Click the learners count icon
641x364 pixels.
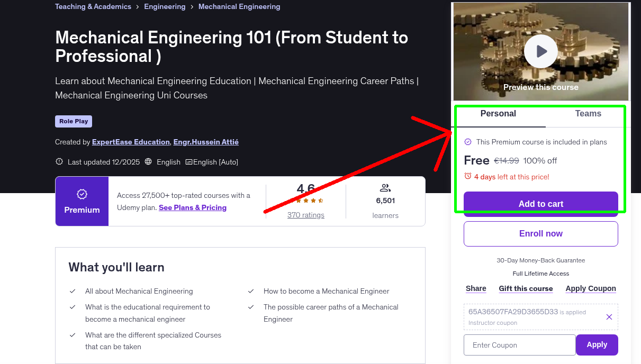385,187
